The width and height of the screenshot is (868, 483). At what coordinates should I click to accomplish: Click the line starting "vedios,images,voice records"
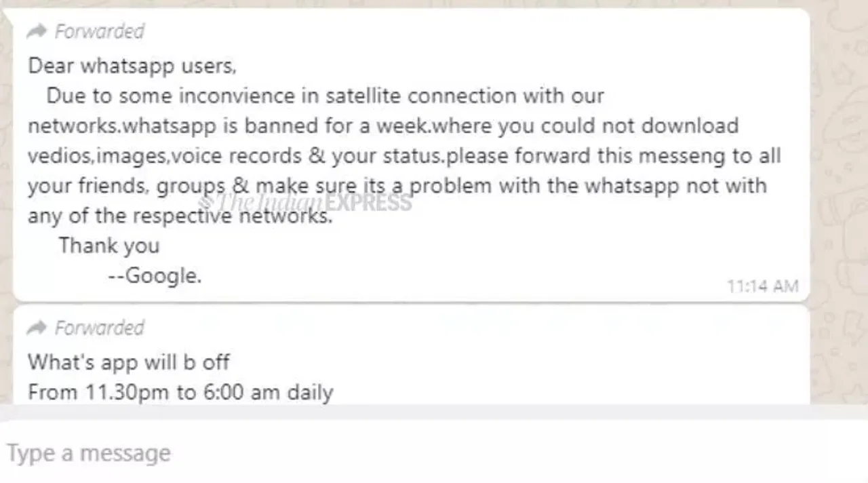point(404,155)
